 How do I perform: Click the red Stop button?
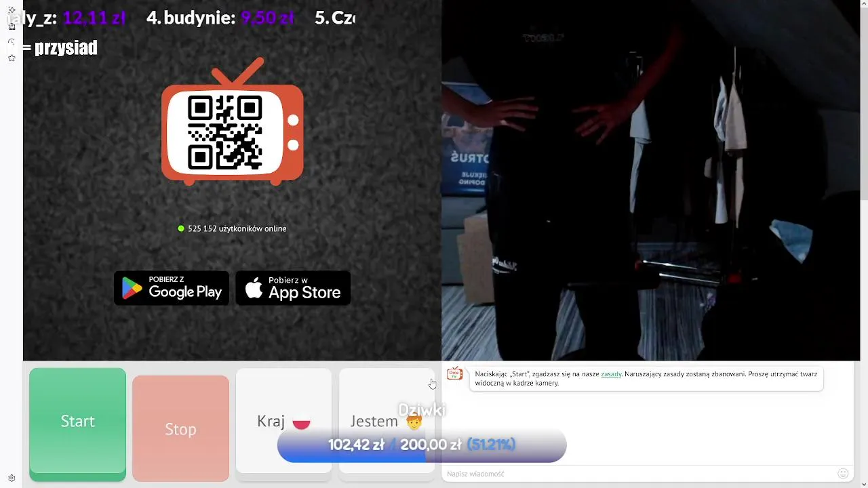[180, 429]
